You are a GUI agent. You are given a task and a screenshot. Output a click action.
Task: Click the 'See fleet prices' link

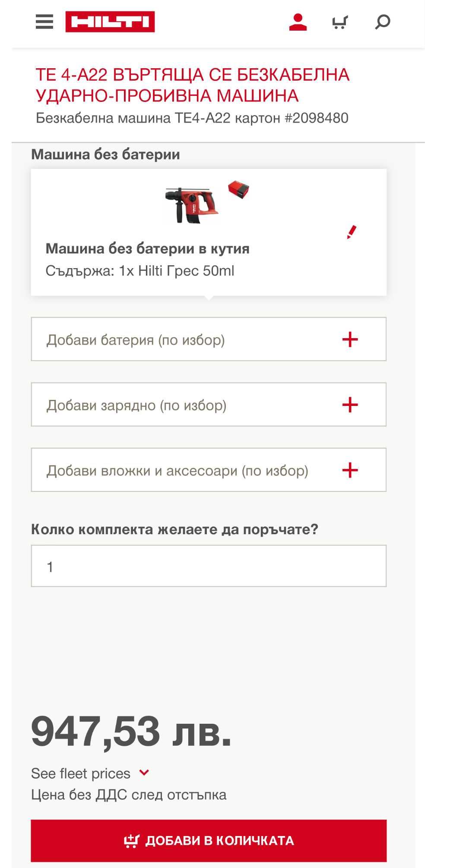[x=81, y=773]
